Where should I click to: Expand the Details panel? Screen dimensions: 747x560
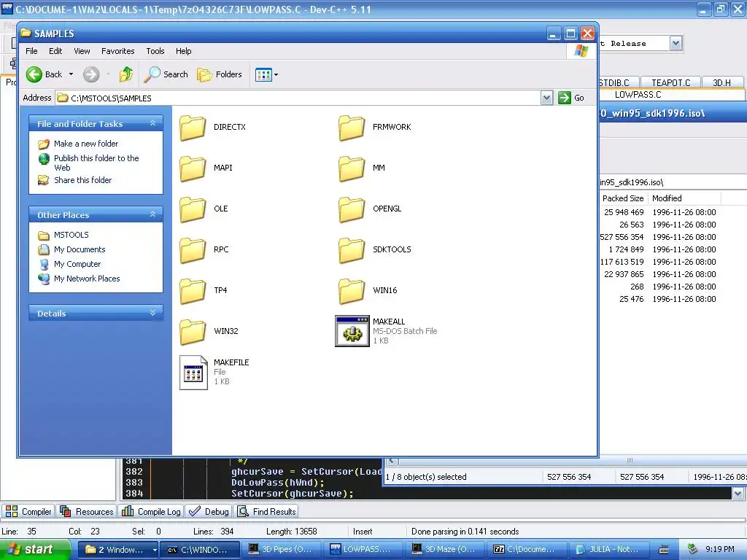152,313
